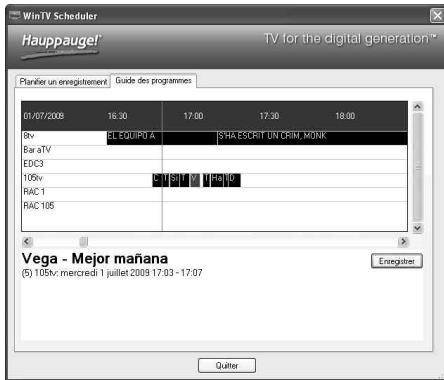The width and height of the screenshot is (444, 380).
Task: Select the highlighted gray program block on 105tv
Action: coord(195,180)
